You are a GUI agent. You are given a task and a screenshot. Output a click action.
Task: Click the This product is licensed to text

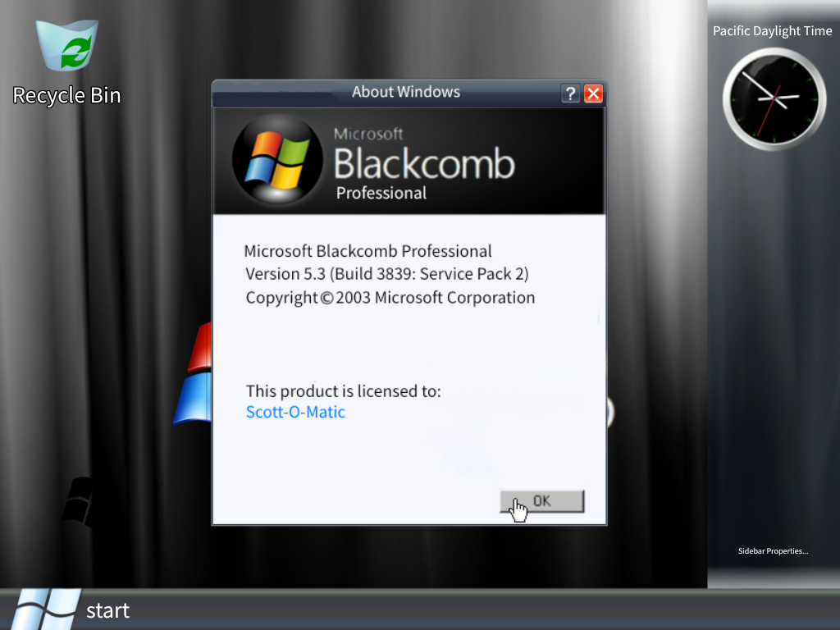[344, 391]
